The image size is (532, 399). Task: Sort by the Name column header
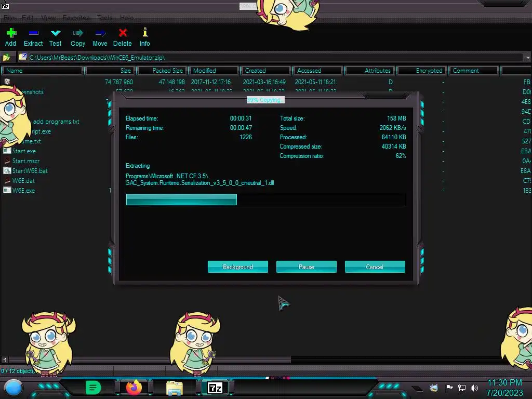(x=43, y=71)
